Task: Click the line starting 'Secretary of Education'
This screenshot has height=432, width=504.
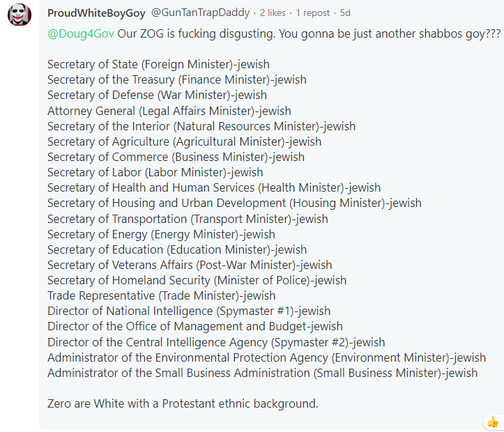Action: 177,250
